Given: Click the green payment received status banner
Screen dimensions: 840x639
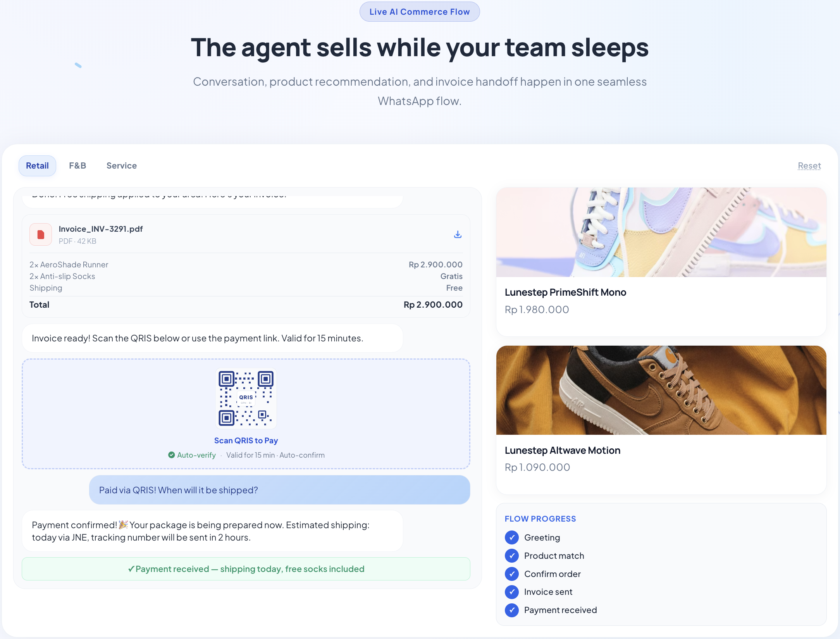Looking at the screenshot, I should coord(246,569).
